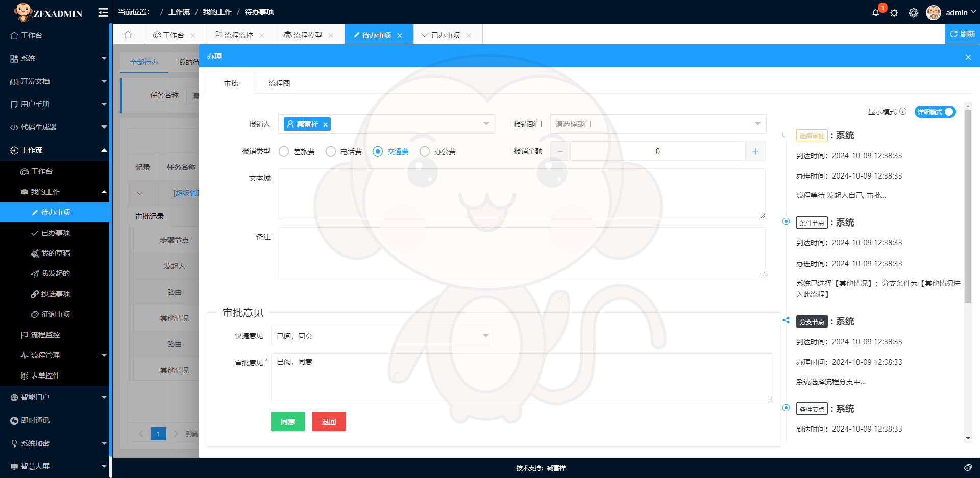Open 即时通讯 in the sidebar

[55, 420]
